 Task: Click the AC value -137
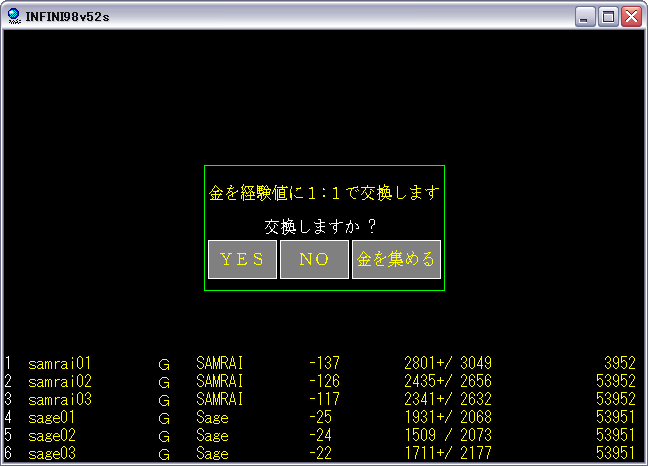click(325, 363)
